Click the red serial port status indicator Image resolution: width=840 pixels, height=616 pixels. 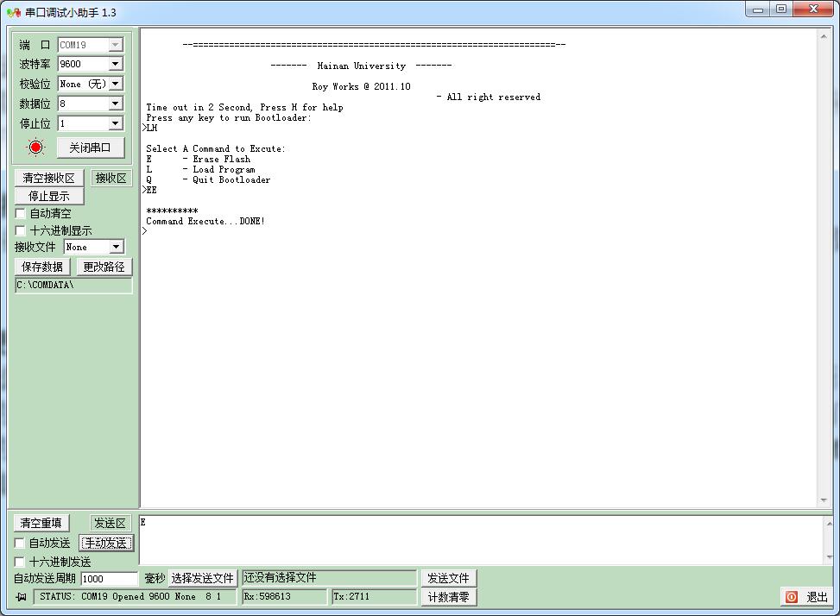pyautogui.click(x=36, y=147)
